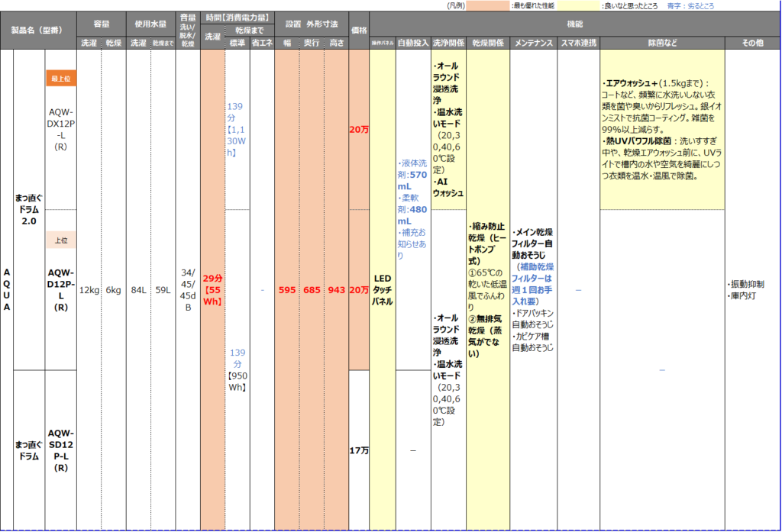The image size is (782, 532).
Task: Select the 自動投入 column header
Action: [x=413, y=43]
